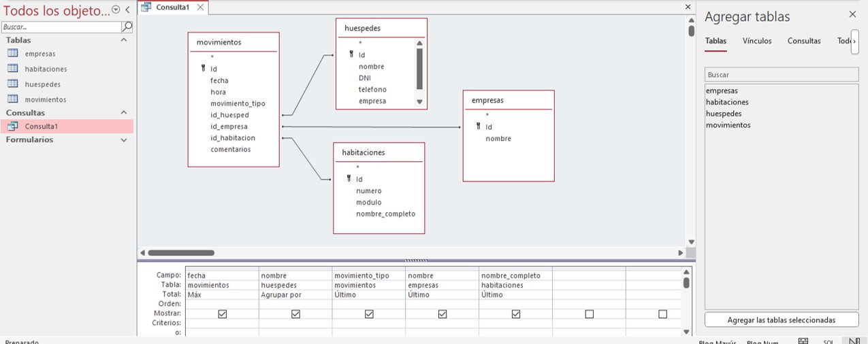Click Tabla cell showing habitaciones in grid
The image size is (868, 344).
click(x=516, y=286)
